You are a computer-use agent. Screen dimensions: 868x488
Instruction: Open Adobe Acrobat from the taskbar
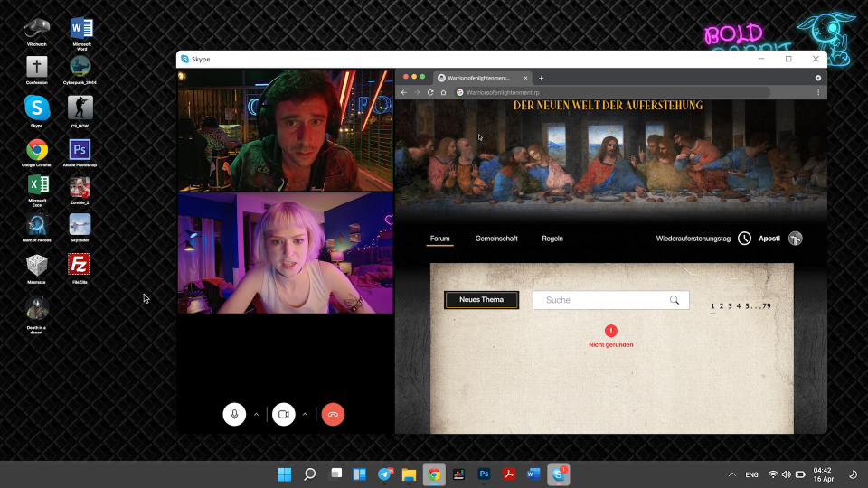[x=509, y=474]
